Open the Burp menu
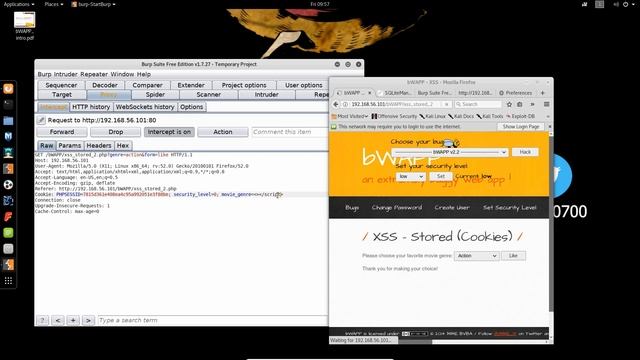The image size is (640, 360). coord(44,74)
